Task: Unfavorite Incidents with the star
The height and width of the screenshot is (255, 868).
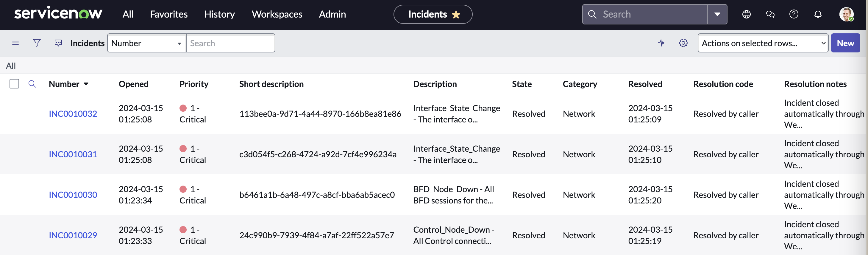Action: (x=456, y=15)
